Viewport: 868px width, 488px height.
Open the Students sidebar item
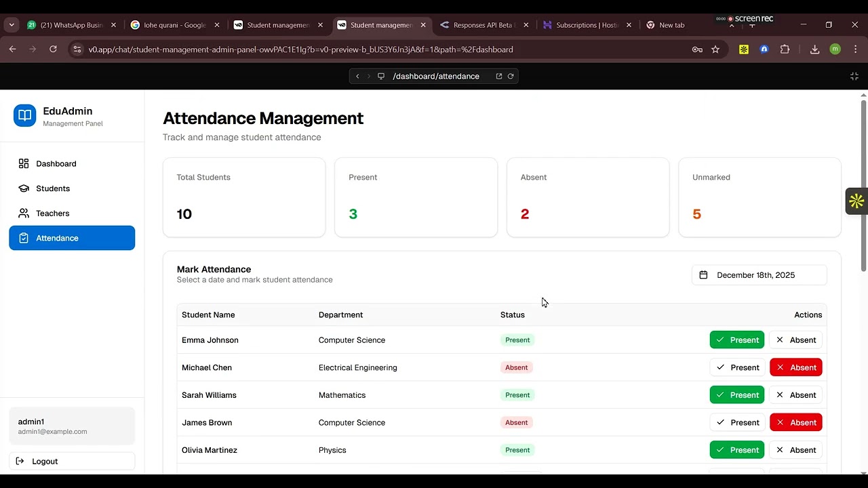pos(72,188)
